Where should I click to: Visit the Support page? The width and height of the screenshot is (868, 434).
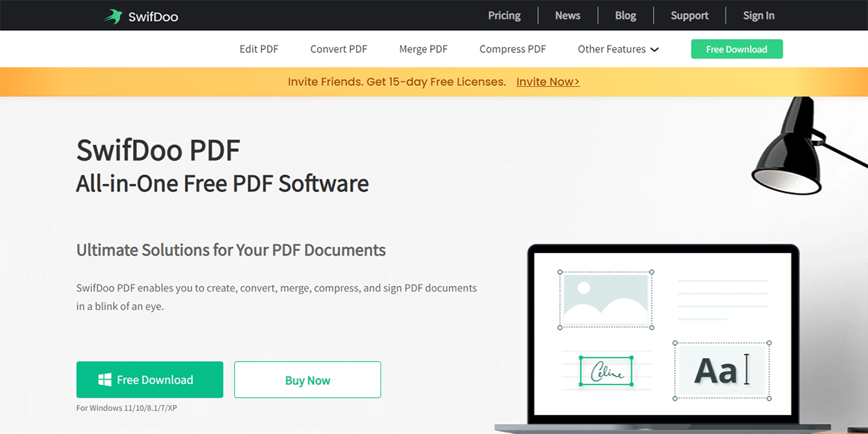tap(689, 15)
